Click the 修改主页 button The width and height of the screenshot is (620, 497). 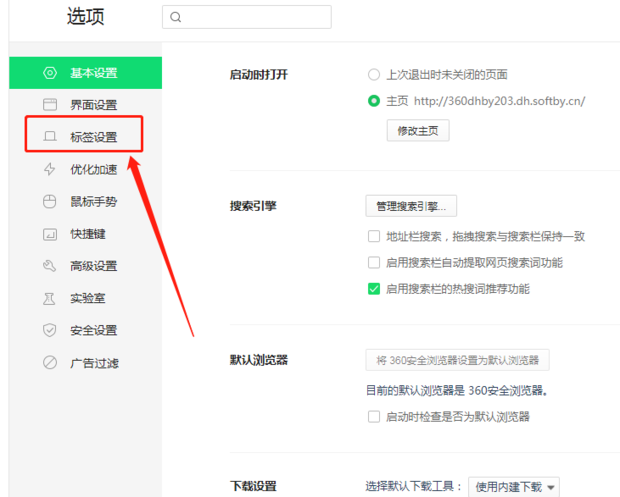click(x=418, y=130)
